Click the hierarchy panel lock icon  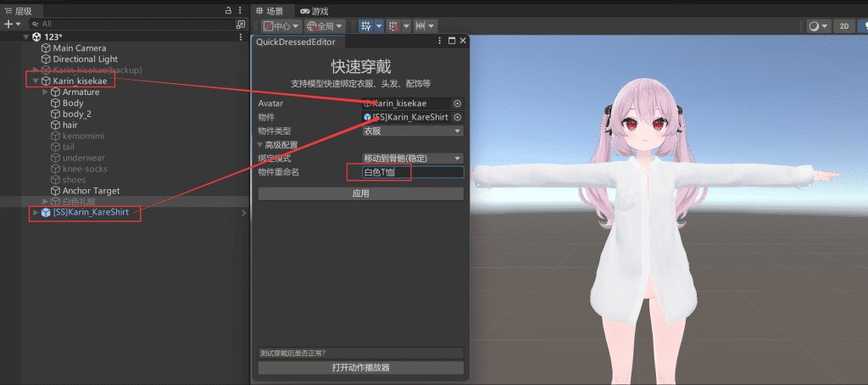click(x=228, y=10)
